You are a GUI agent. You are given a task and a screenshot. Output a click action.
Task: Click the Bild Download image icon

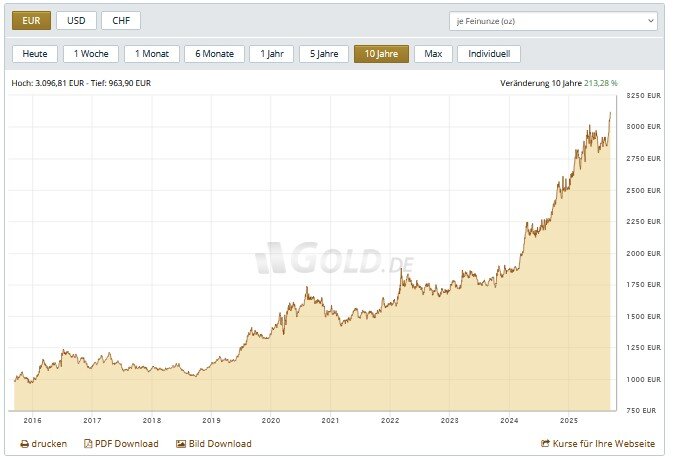[181, 444]
